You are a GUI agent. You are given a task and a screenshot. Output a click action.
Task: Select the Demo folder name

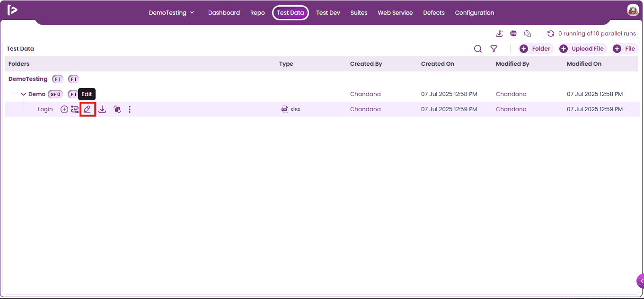37,94
